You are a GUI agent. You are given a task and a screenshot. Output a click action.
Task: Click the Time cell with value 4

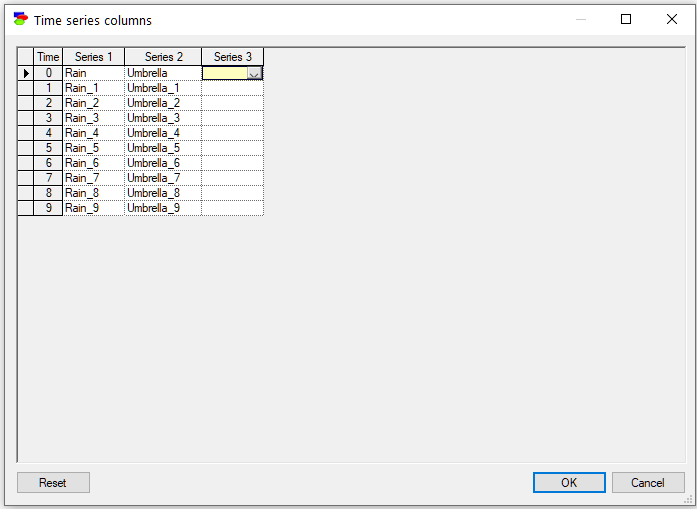click(x=48, y=133)
